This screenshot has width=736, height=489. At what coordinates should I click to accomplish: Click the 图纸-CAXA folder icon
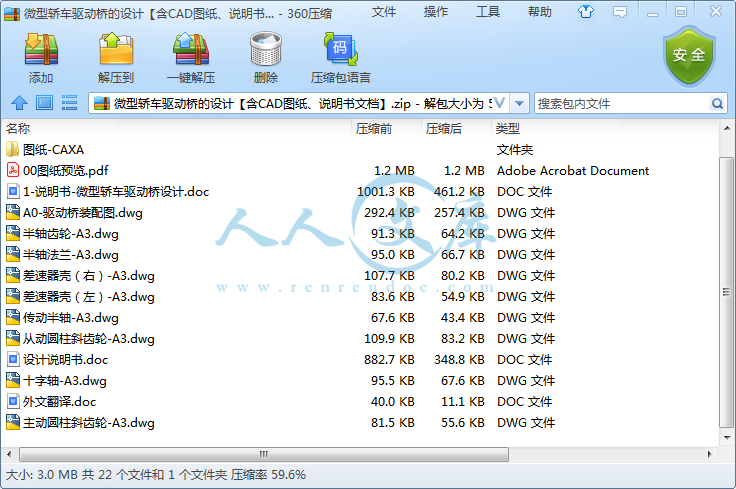(x=13, y=150)
